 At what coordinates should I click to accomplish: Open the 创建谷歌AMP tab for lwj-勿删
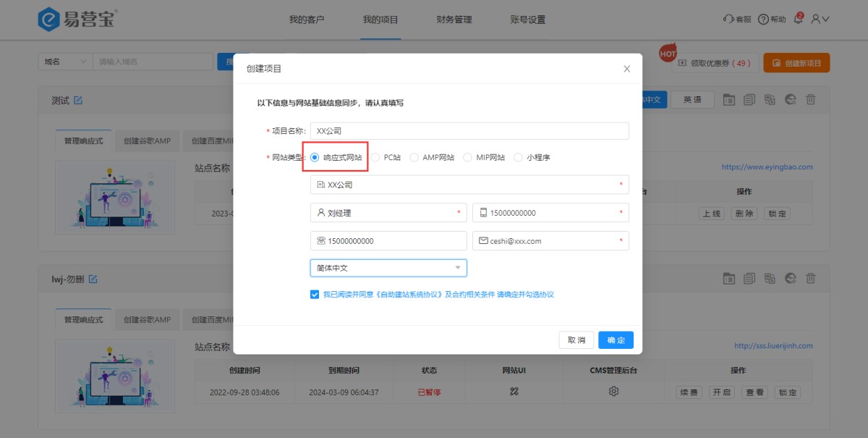click(147, 319)
